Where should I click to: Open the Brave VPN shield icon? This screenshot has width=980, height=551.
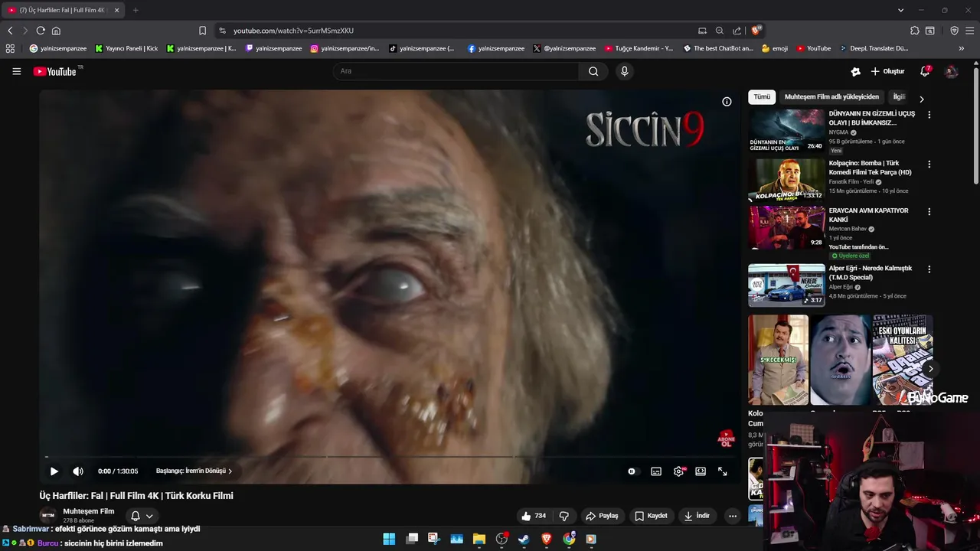[954, 31]
